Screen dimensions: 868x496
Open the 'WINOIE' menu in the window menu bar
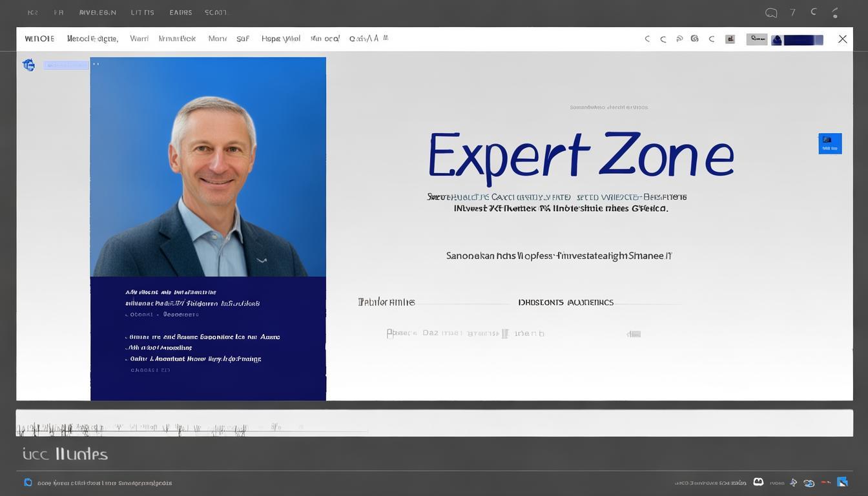point(39,39)
